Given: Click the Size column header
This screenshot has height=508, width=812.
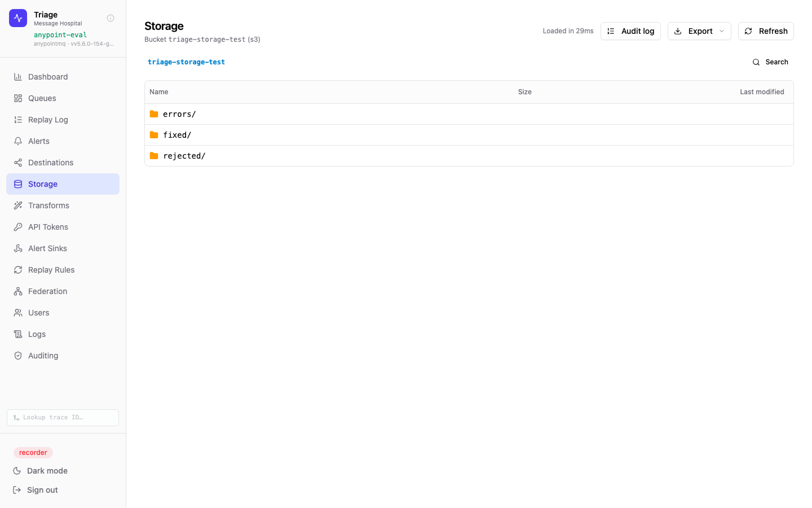Looking at the screenshot, I should tap(524, 92).
